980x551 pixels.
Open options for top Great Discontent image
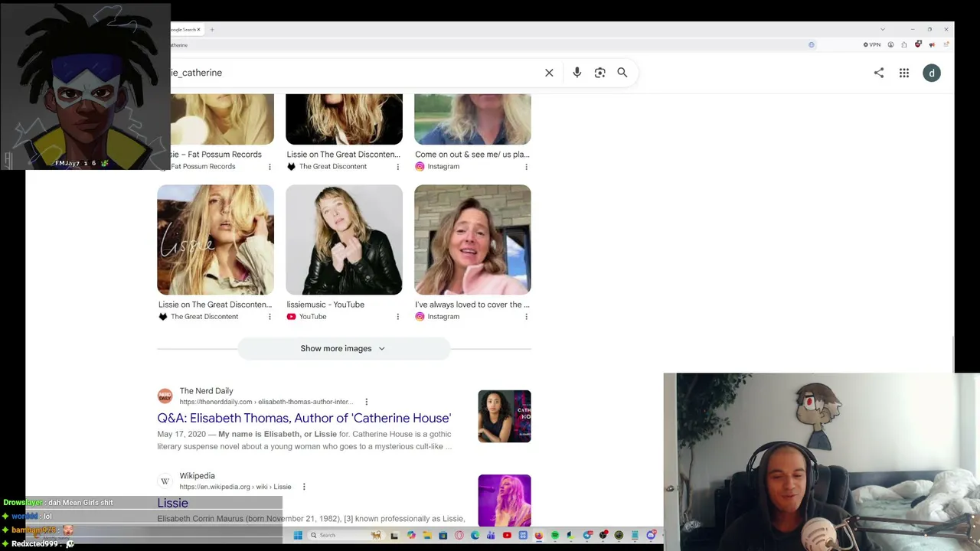[397, 166]
